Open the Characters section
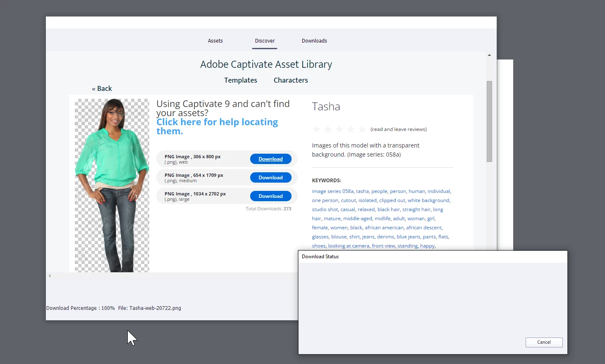 pyautogui.click(x=291, y=80)
